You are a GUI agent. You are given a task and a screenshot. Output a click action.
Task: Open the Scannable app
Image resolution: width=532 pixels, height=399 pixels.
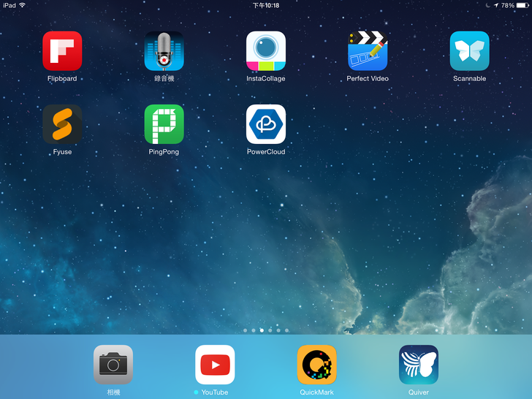tap(470, 51)
